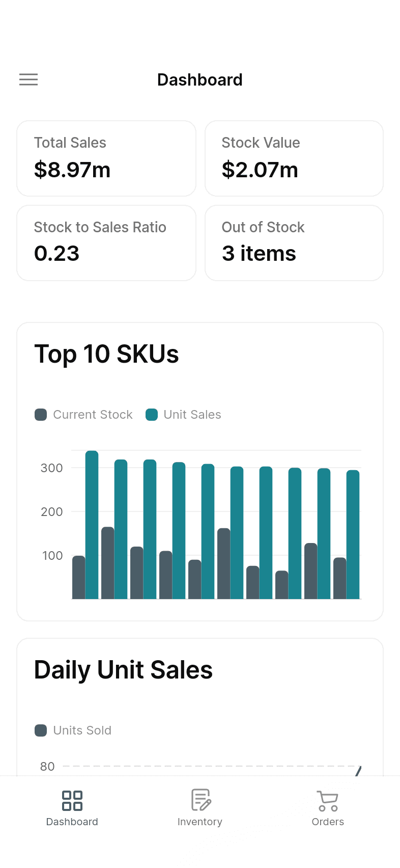
Task: Tap the Inventory notepad icon
Action: click(x=201, y=800)
